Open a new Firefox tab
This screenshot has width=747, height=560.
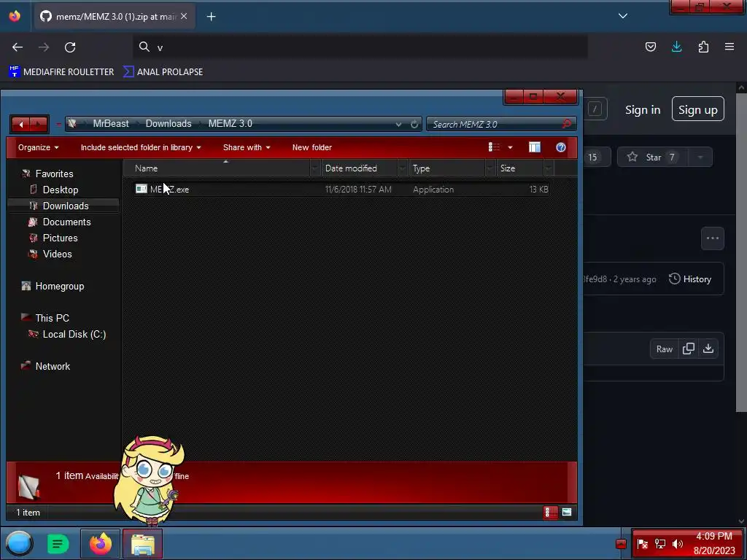click(211, 17)
